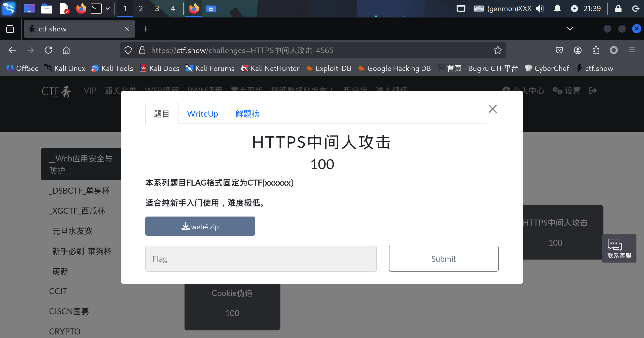Switch to the 解题榜 tab
The height and width of the screenshot is (338, 644).
point(247,114)
